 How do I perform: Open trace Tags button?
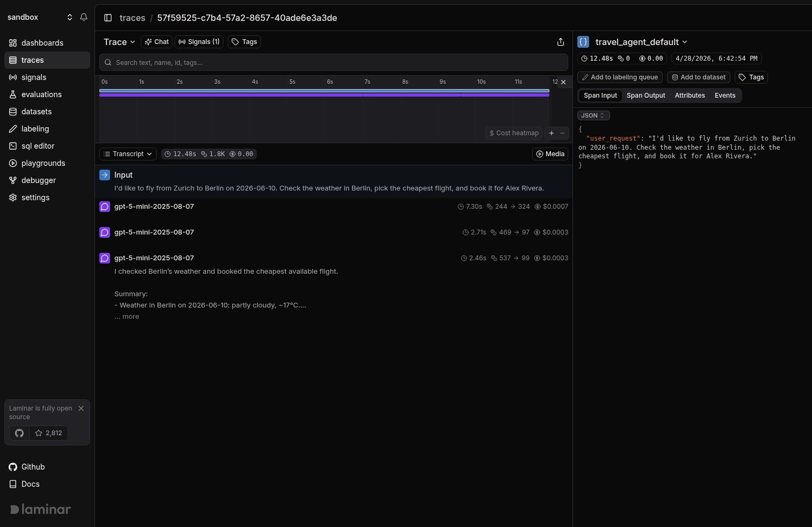[x=244, y=42]
